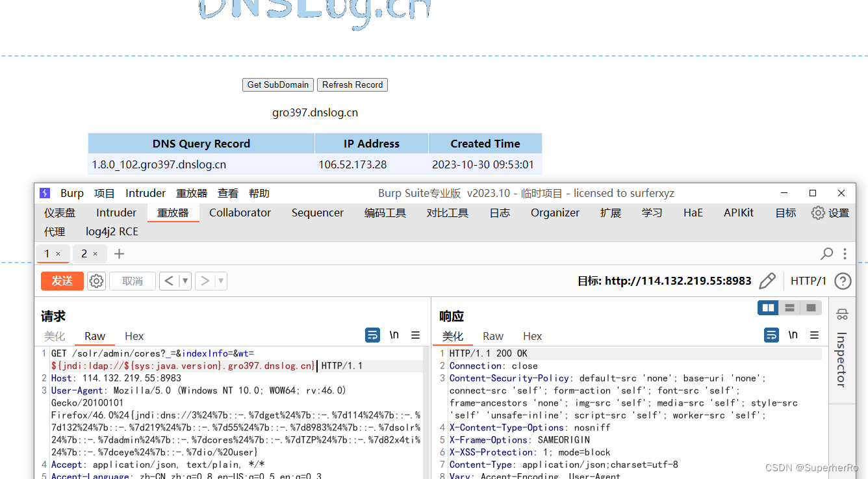Open the Intruder menu in menu bar
This screenshot has height=479, width=868.
[146, 193]
